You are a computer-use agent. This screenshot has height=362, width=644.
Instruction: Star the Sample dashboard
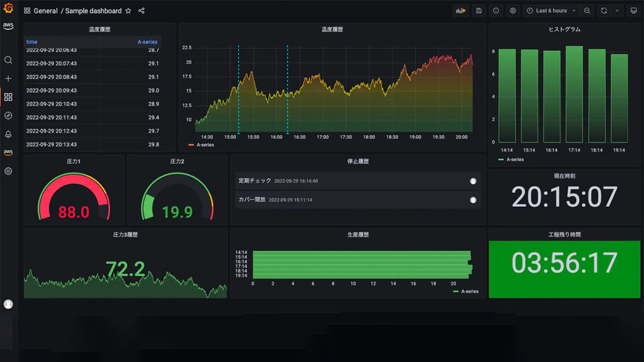[128, 11]
